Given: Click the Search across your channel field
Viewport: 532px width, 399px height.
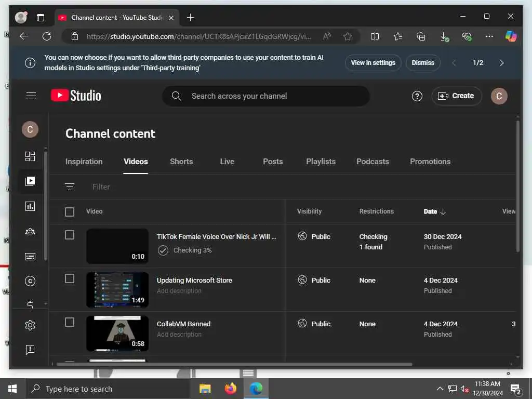Looking at the screenshot, I should [265, 96].
